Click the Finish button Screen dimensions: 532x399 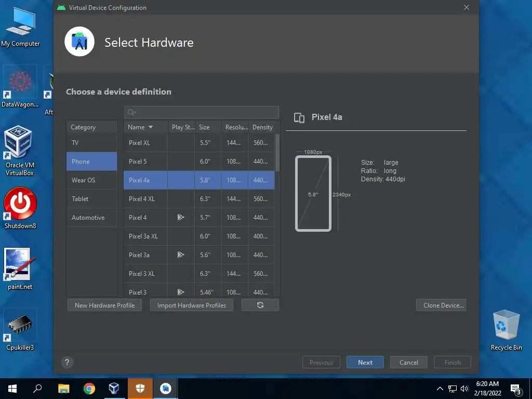tap(453, 362)
